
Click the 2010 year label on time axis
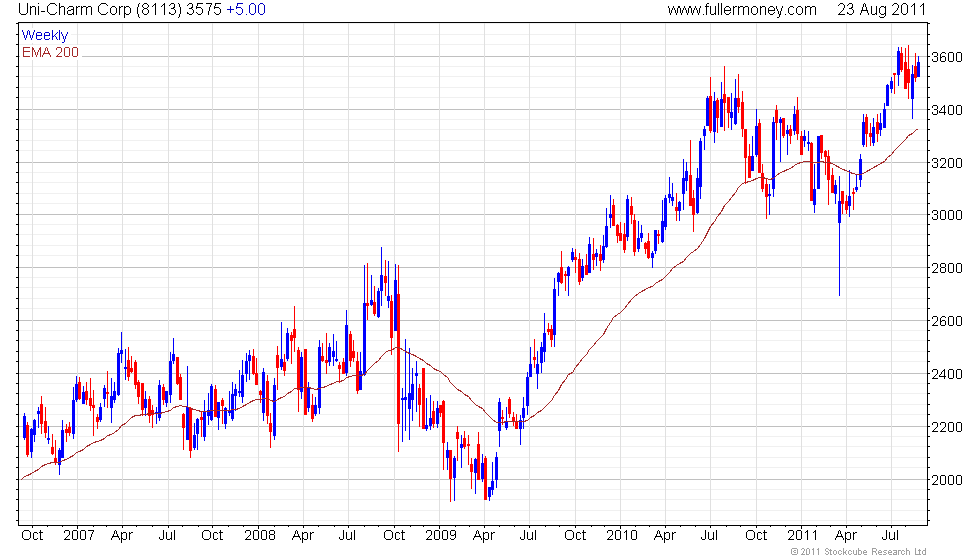coord(621,536)
